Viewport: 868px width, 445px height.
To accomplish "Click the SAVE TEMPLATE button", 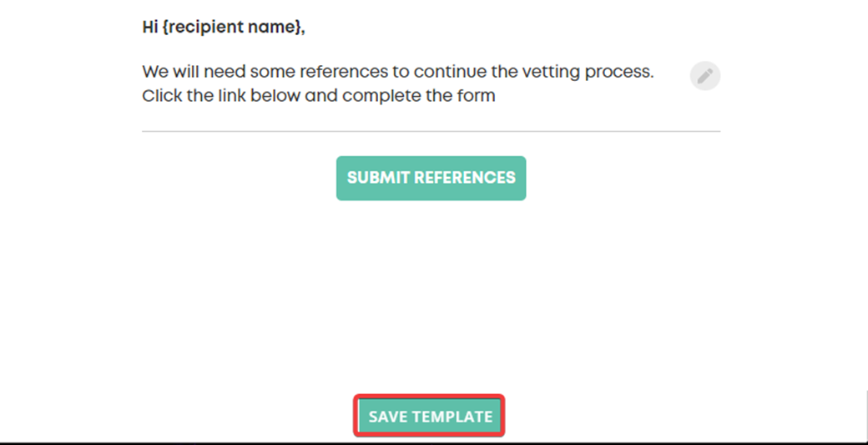I will coord(430,417).
